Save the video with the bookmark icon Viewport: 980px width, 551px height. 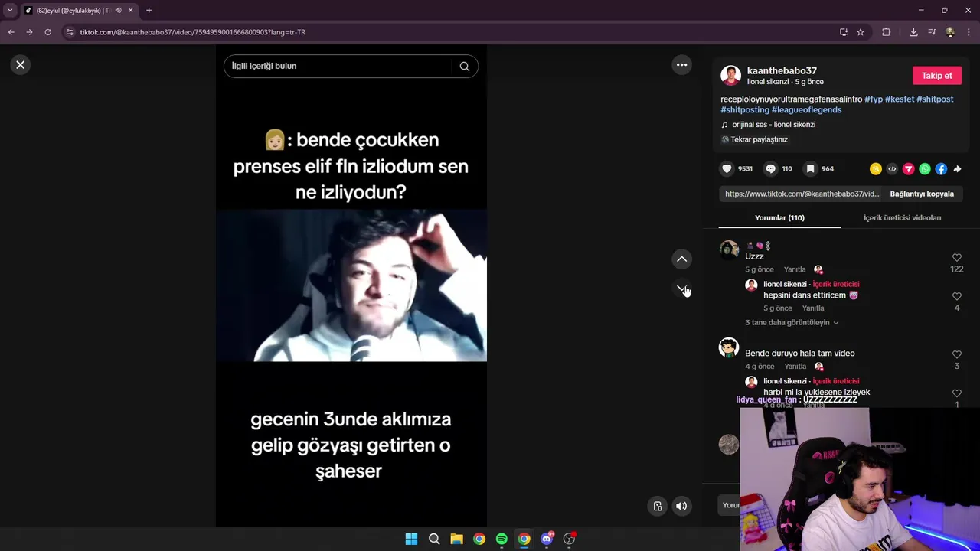pyautogui.click(x=810, y=168)
